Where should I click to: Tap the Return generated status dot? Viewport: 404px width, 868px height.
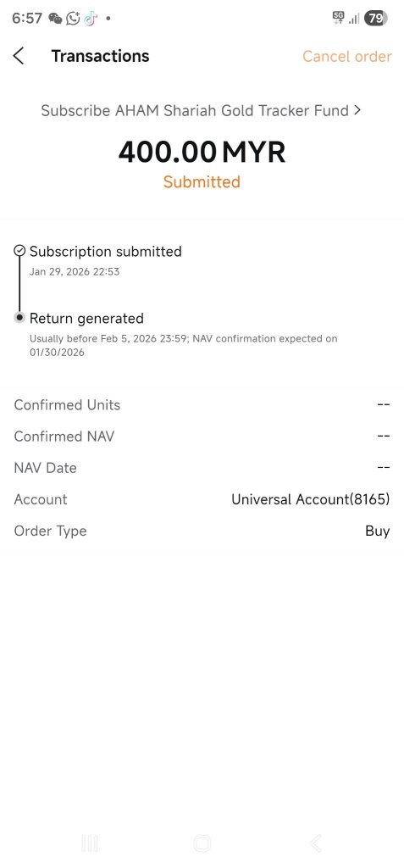click(19, 318)
